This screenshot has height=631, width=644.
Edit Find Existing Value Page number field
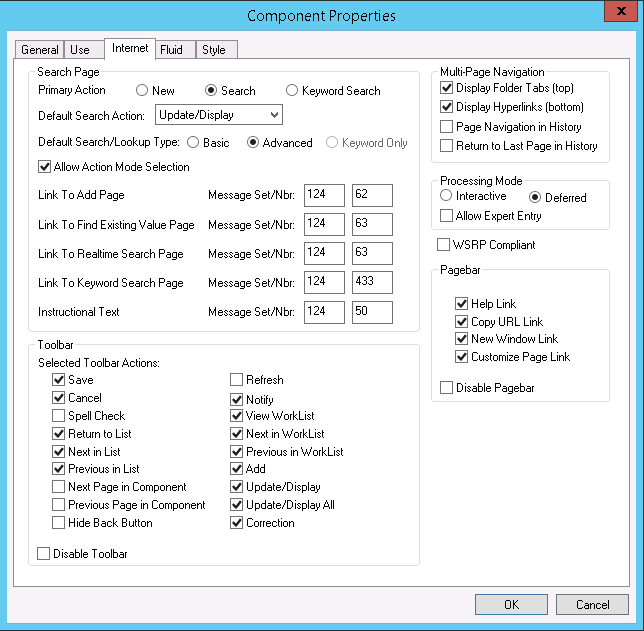[372, 224]
